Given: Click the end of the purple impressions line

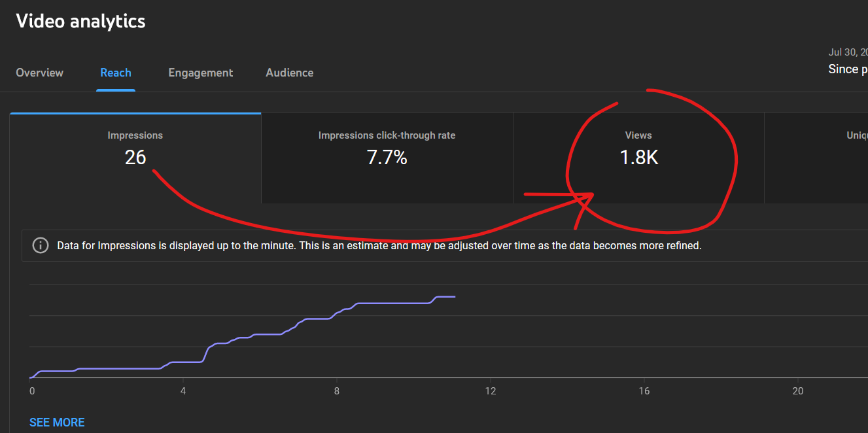Looking at the screenshot, I should point(454,297).
